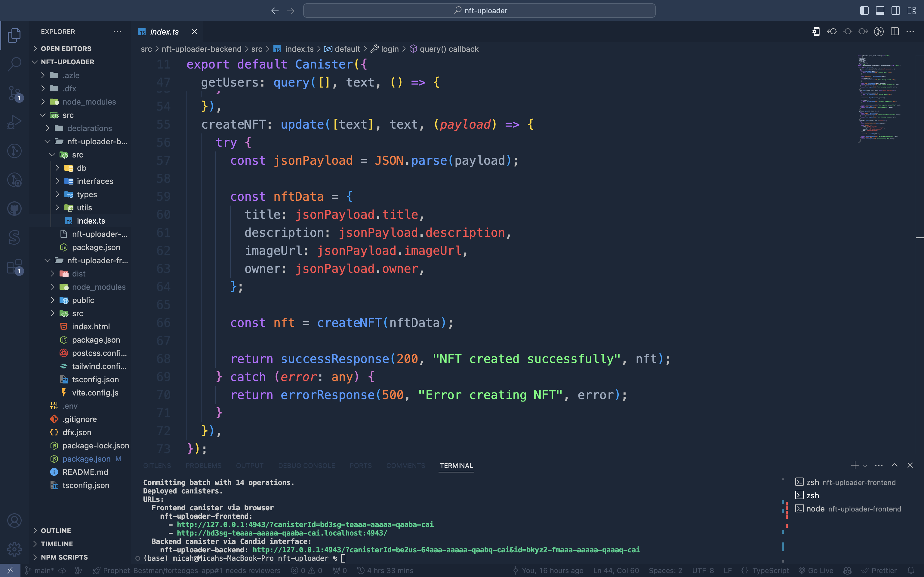Toggle the Secondary Side Bar layout button
924x577 pixels.
[895, 11]
